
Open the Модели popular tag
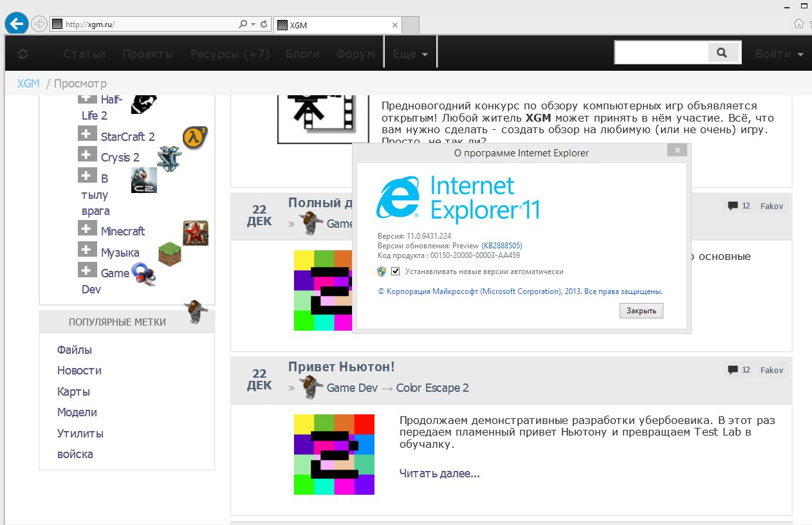coord(77,412)
